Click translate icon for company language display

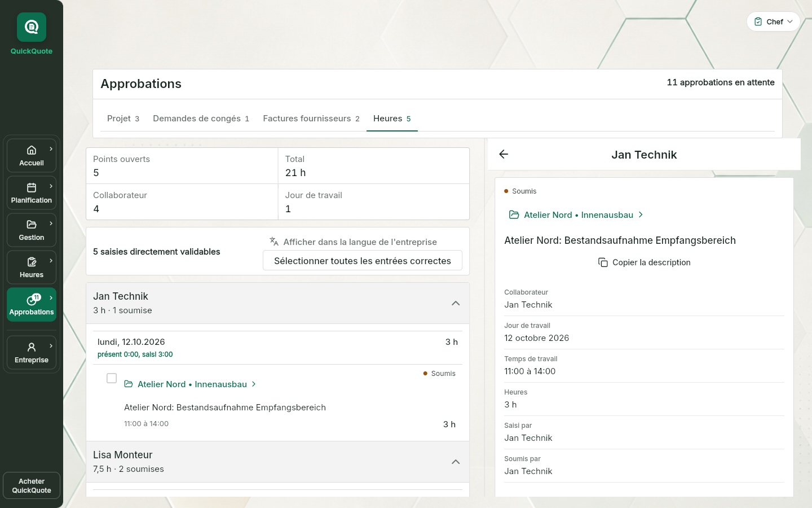274,242
